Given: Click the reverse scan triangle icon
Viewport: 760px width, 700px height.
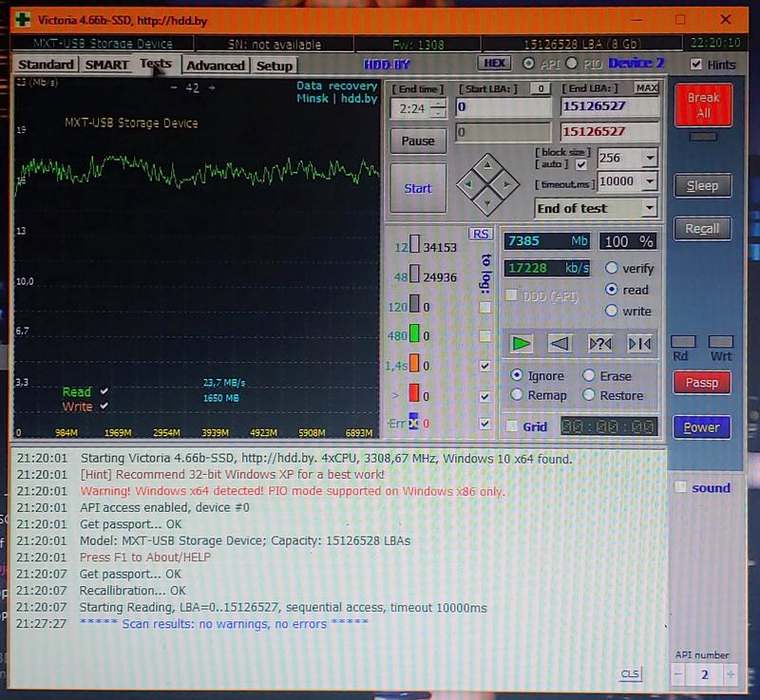Looking at the screenshot, I should [x=560, y=344].
